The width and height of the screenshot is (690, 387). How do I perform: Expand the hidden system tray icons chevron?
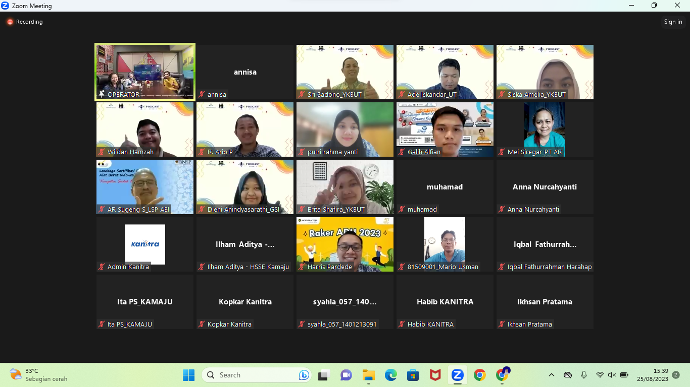(x=551, y=375)
